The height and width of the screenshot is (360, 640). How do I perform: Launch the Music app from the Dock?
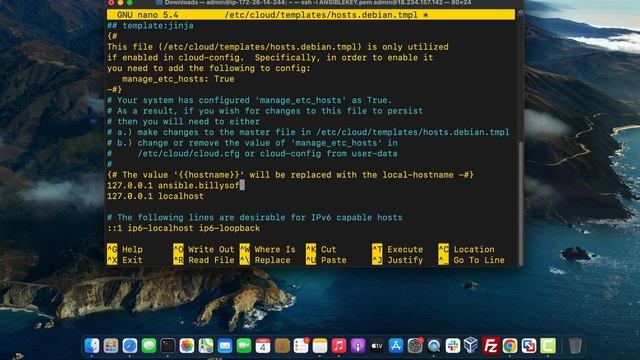339,346
